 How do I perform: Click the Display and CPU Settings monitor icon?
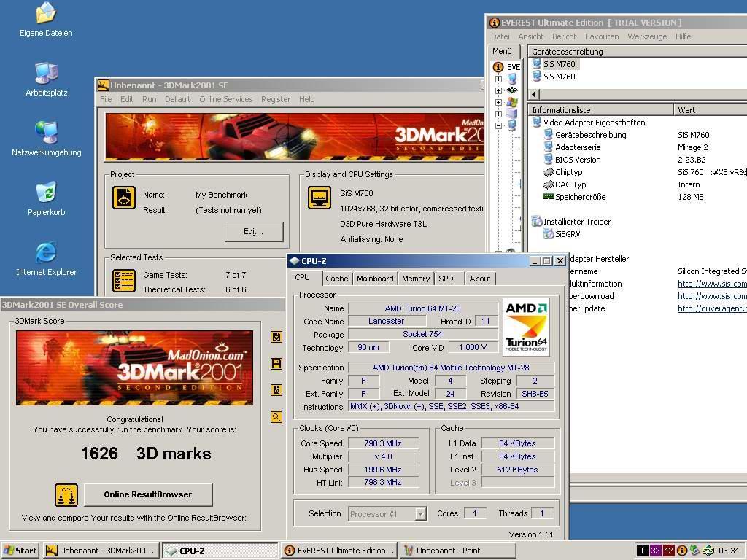click(320, 198)
